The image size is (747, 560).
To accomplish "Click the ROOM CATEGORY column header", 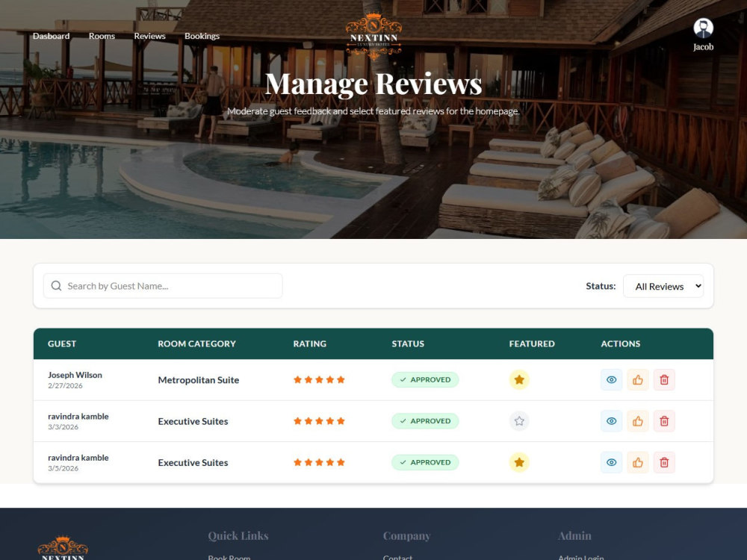I will (196, 343).
